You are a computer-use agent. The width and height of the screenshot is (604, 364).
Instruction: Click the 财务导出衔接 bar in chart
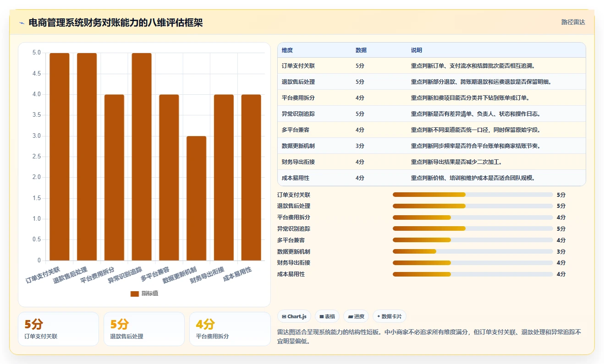[224, 178]
